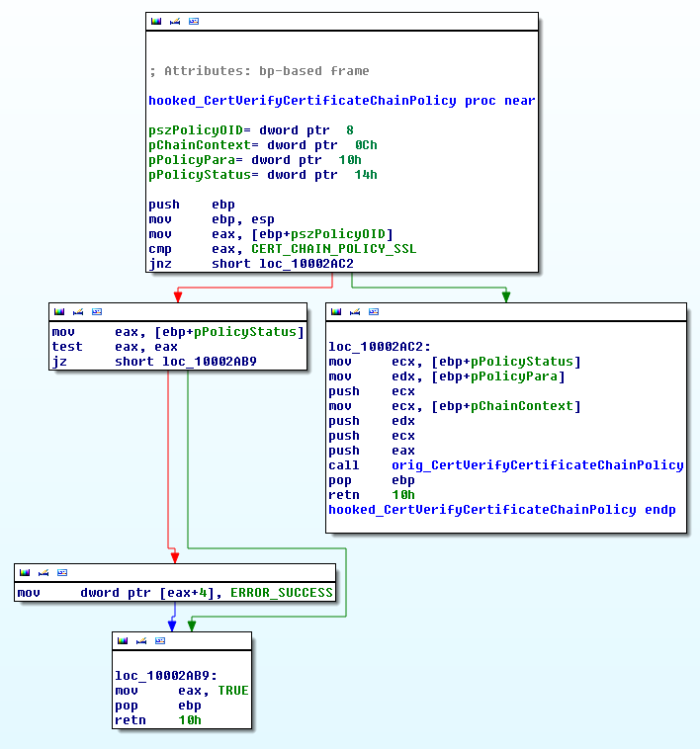Follow the orig_CertVerifyCertificateChainPolicy call target
The width and height of the screenshot is (700, 749).
click(538, 465)
